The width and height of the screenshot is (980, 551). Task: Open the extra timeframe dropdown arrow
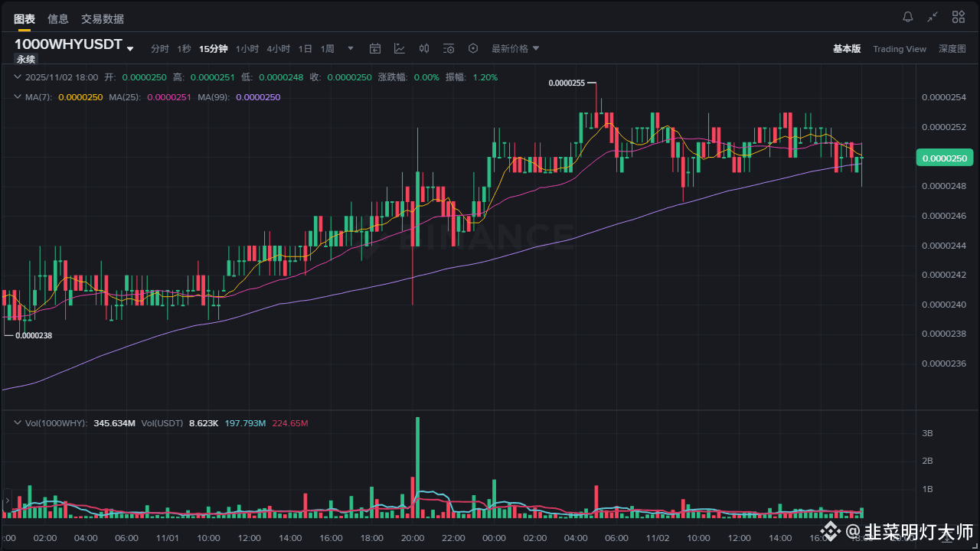tap(350, 48)
